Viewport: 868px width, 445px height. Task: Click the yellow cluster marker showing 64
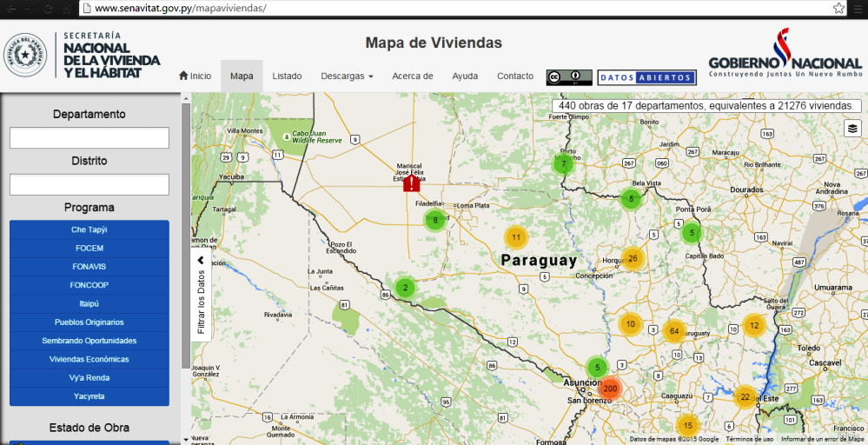tap(674, 331)
